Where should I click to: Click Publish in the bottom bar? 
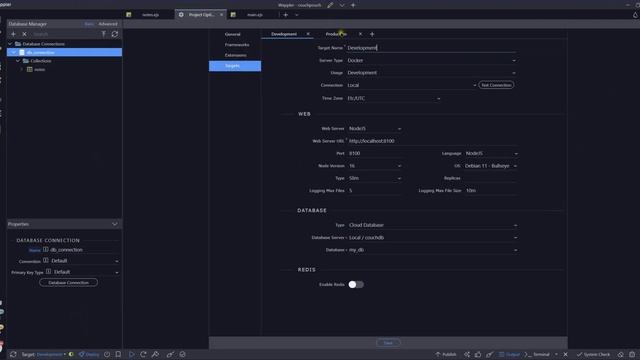(446, 354)
